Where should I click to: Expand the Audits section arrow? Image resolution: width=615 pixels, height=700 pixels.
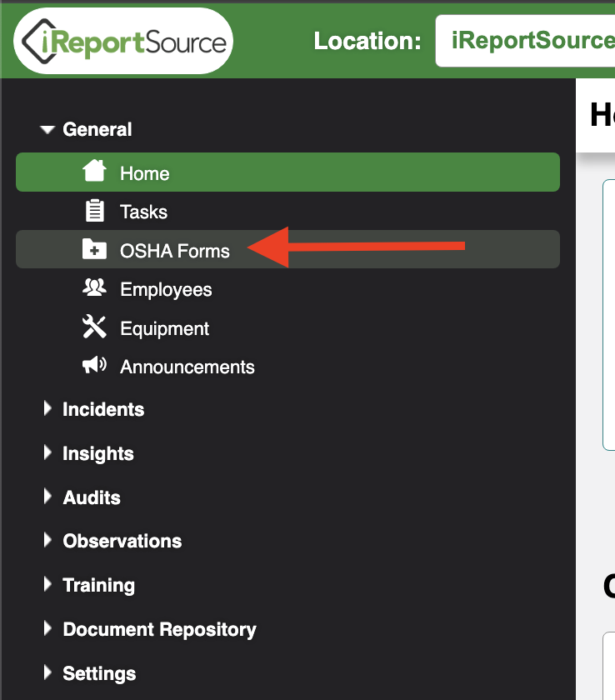point(47,497)
